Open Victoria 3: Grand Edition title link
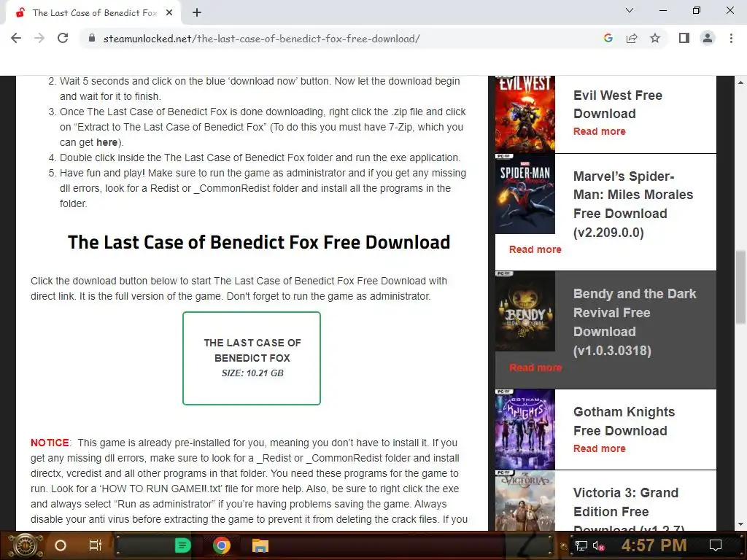The height and width of the screenshot is (560, 747). pos(625,510)
